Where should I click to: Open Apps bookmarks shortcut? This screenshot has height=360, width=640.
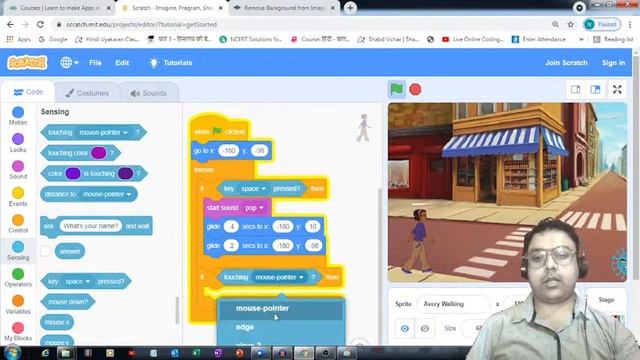18,39
